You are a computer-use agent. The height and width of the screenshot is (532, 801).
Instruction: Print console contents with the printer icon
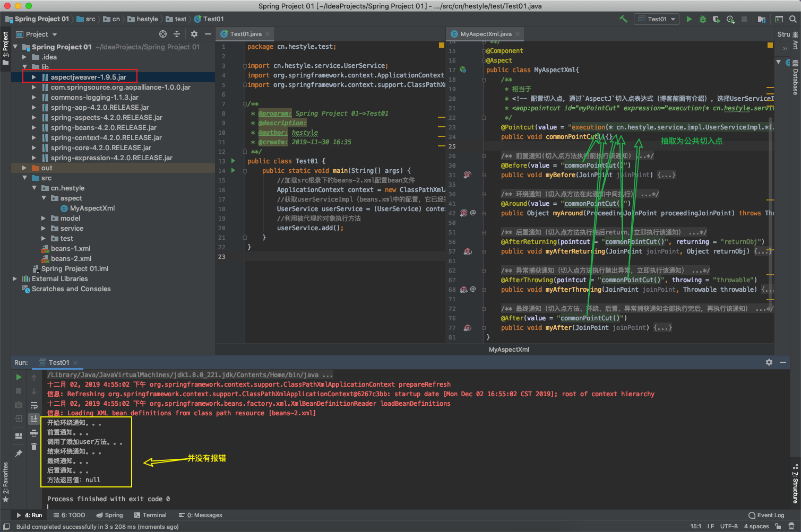34,433
